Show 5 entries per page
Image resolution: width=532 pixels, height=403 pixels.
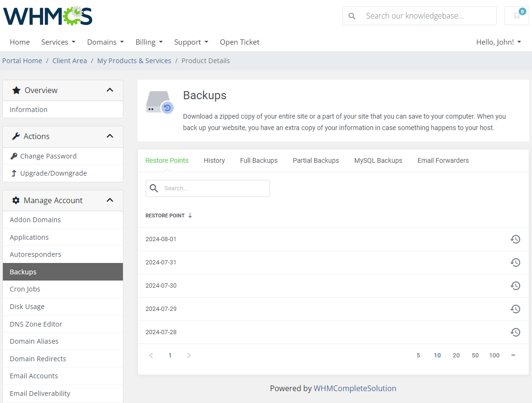pyautogui.click(x=419, y=356)
